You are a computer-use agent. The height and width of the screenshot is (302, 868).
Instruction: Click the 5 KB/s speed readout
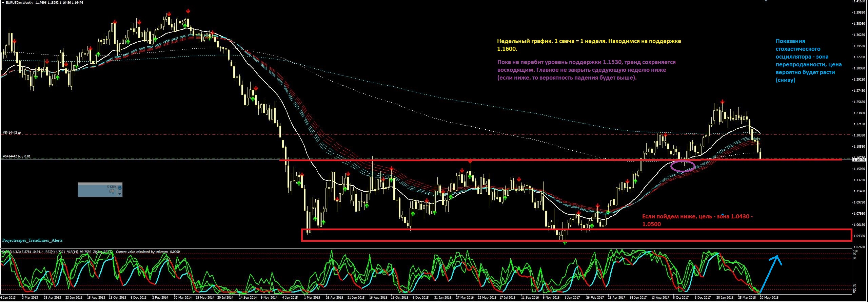click(112, 187)
